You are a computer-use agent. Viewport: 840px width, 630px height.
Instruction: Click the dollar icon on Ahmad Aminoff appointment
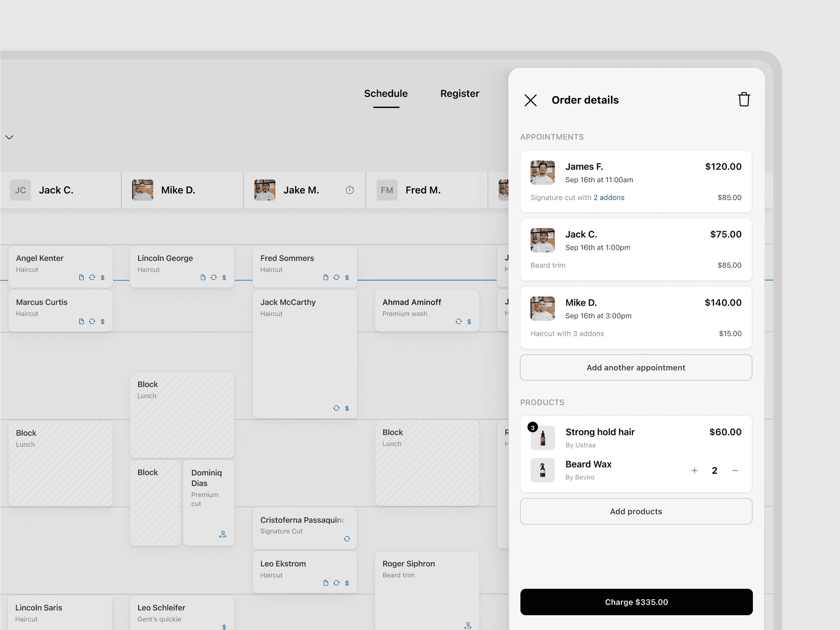click(x=469, y=322)
